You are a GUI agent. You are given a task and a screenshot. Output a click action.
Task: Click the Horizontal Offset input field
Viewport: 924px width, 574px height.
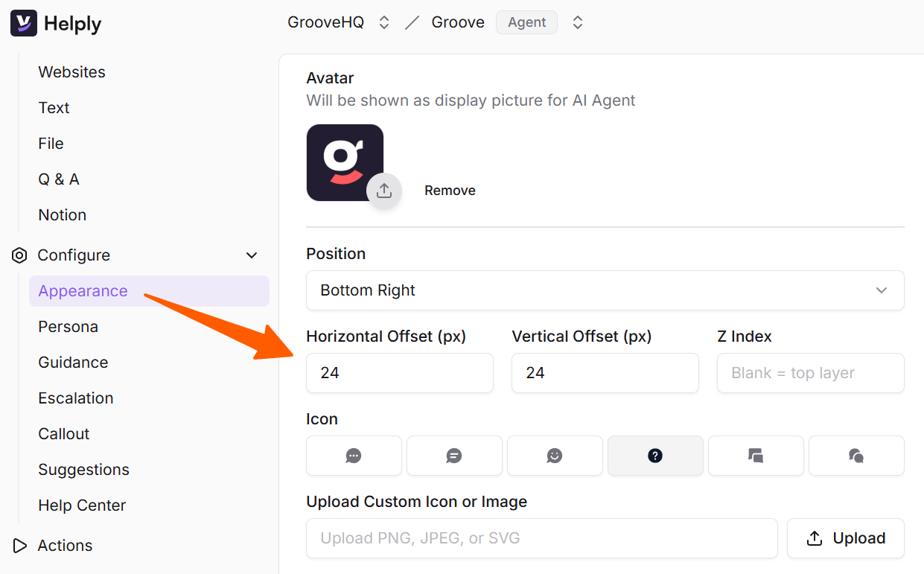pos(399,373)
